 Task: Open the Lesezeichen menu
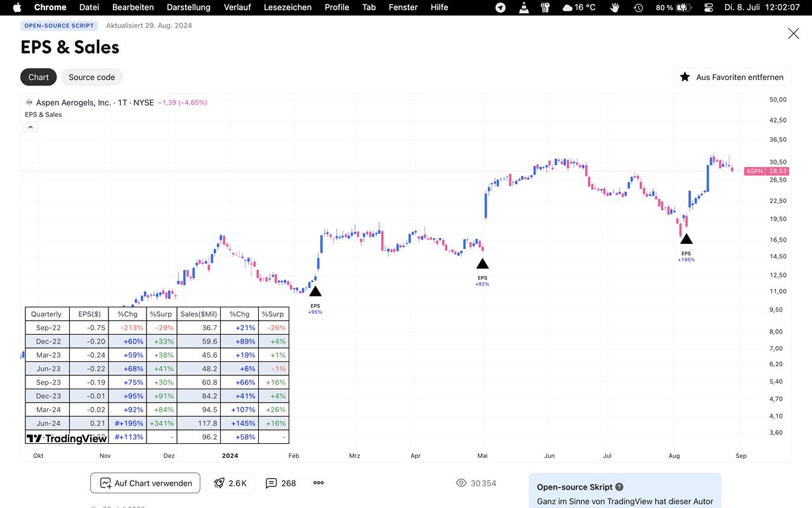pyautogui.click(x=287, y=8)
